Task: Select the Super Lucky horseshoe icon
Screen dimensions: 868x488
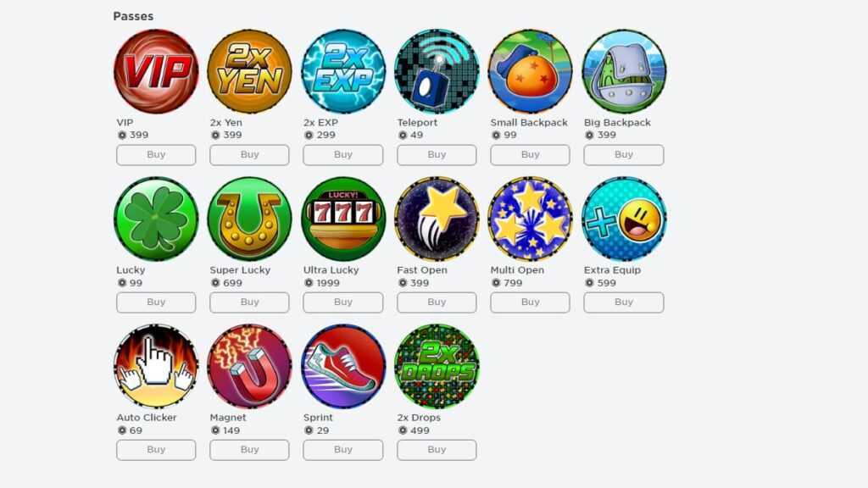Action: pos(250,219)
